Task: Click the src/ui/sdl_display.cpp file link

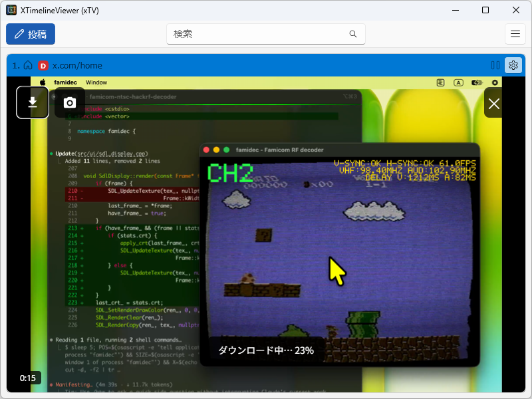Action: [112, 154]
